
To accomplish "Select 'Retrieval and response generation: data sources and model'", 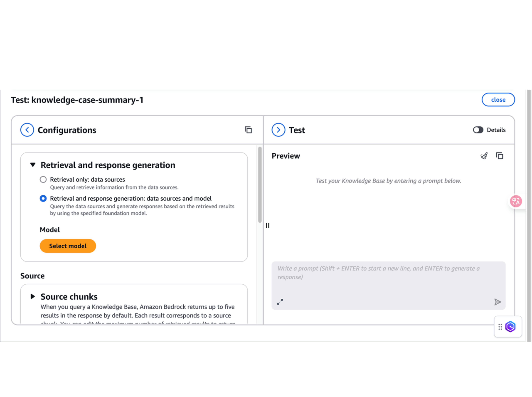I will point(43,198).
